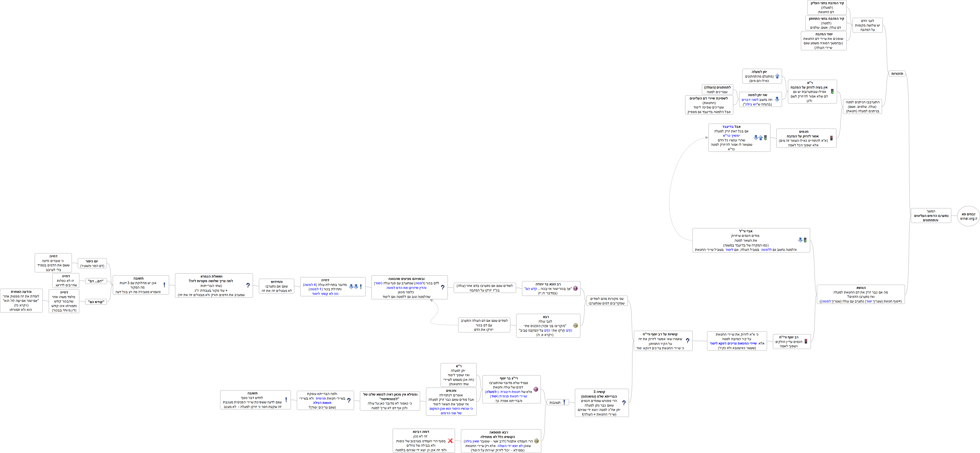Click the down arrow icon in ואז יתן למטה node

[777, 99]
